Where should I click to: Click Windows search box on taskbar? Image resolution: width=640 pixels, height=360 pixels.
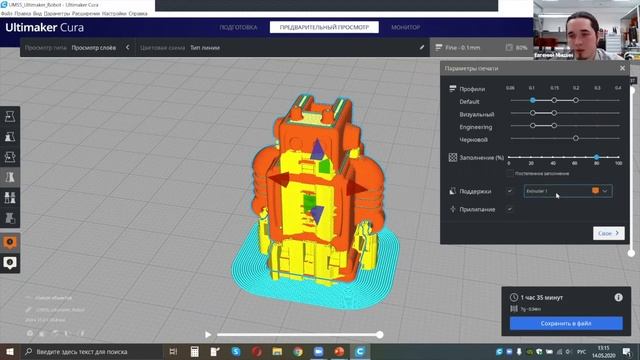tap(91, 351)
